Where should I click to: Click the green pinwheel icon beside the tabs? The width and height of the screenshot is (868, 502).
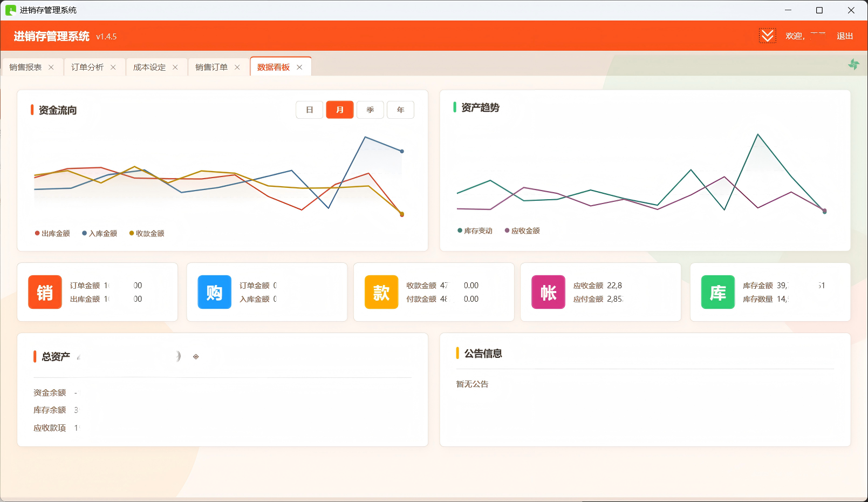coord(853,65)
